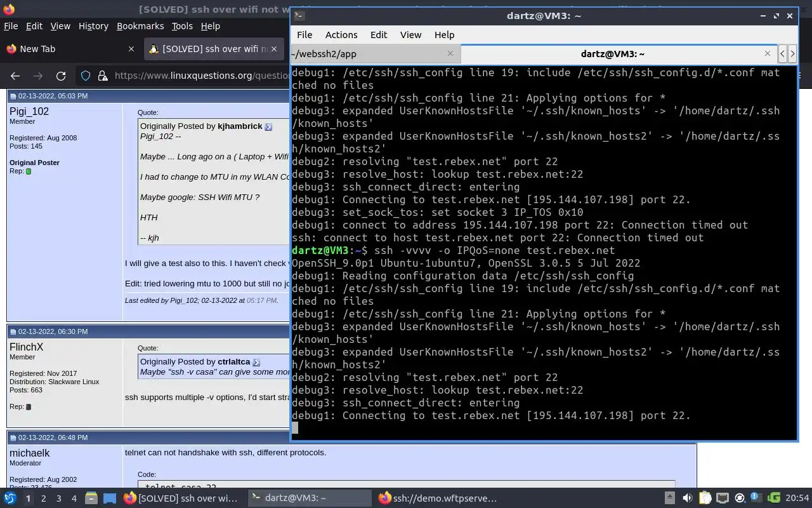Click the terminal window menu icon in titlebar
Image resolution: width=812 pixels, height=508 pixels.
299,16
